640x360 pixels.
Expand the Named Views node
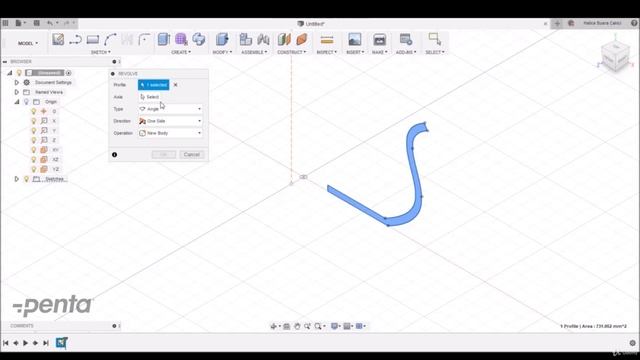click(17, 92)
